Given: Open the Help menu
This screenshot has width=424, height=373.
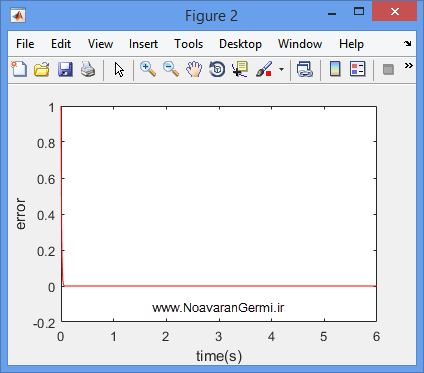Looking at the screenshot, I should [351, 44].
